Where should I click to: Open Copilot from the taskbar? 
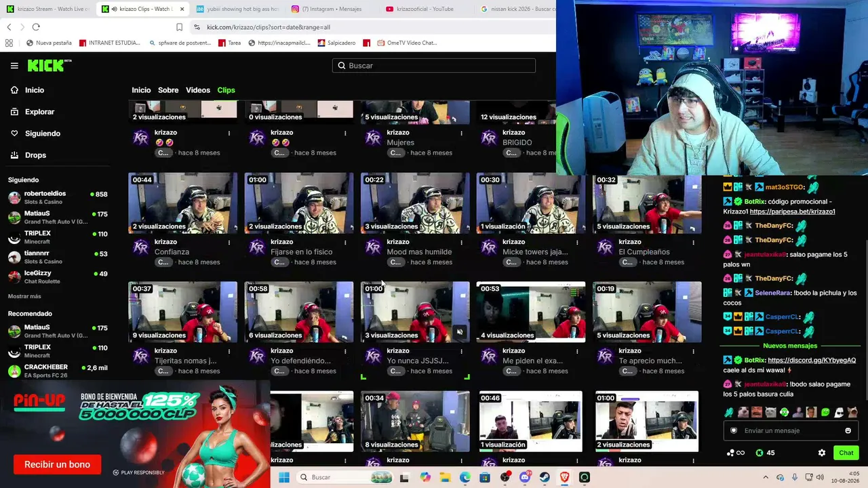click(x=425, y=477)
